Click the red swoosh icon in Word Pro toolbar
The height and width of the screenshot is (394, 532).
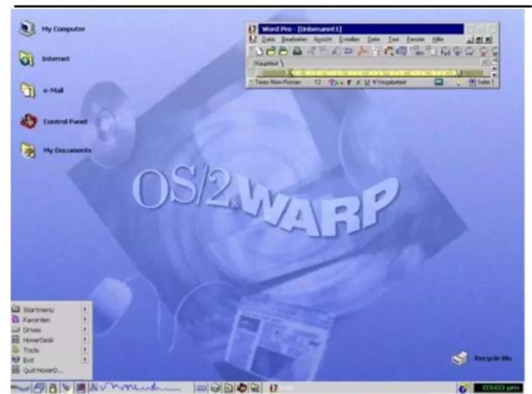tap(362, 51)
